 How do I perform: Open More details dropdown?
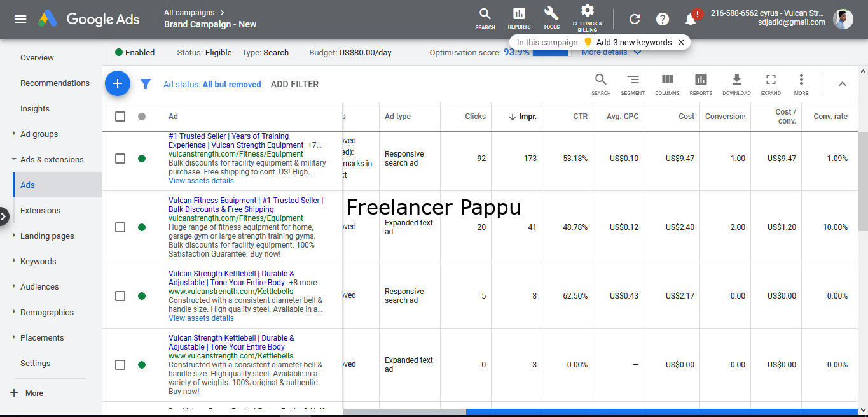(x=611, y=53)
